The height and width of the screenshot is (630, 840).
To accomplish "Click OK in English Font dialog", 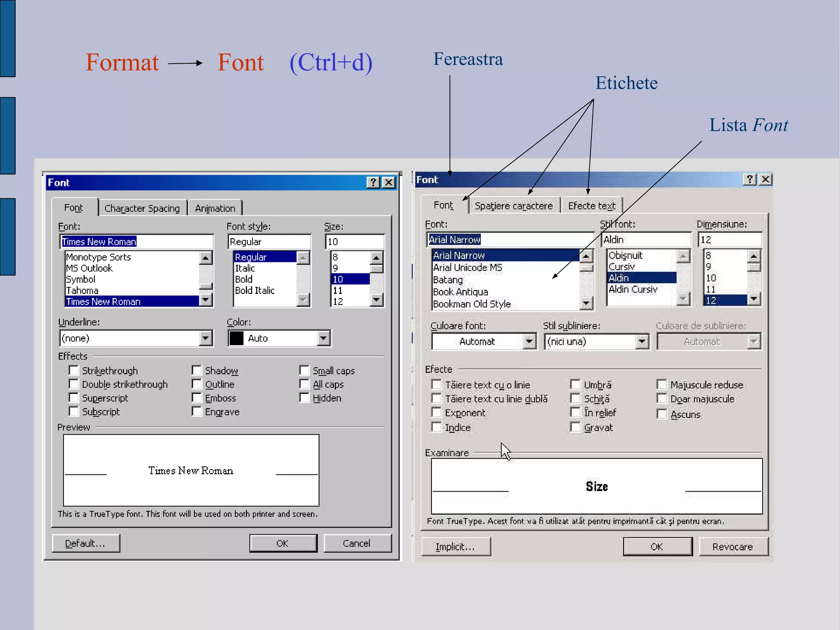I will (x=283, y=543).
